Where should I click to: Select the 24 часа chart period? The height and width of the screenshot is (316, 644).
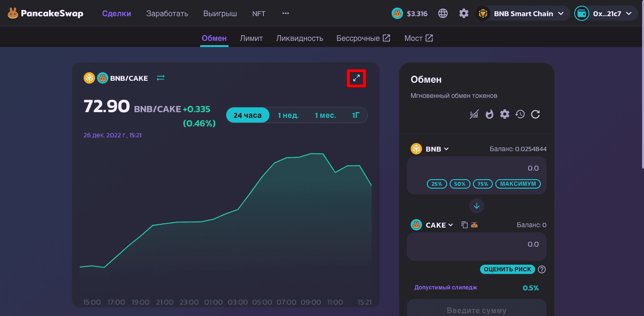click(248, 115)
